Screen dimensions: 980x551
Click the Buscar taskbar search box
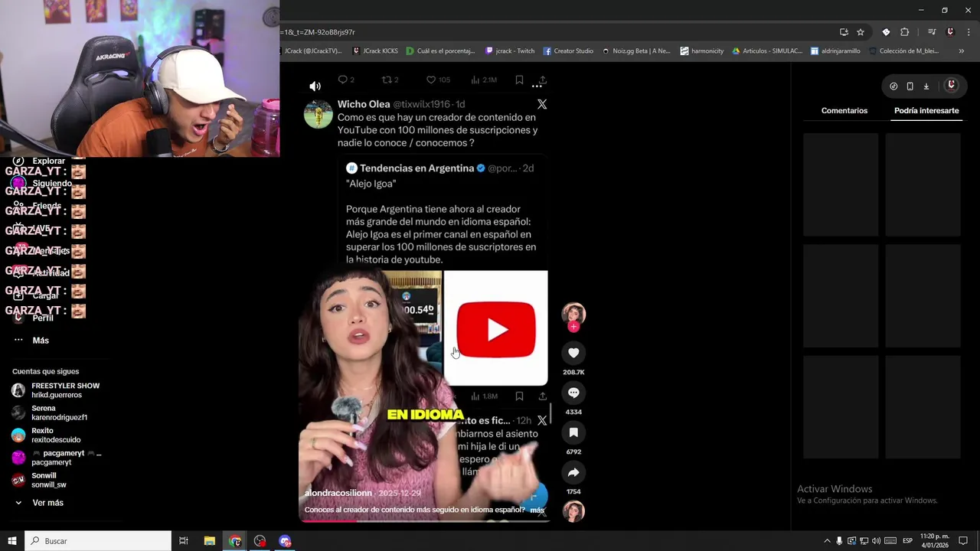pos(98,541)
